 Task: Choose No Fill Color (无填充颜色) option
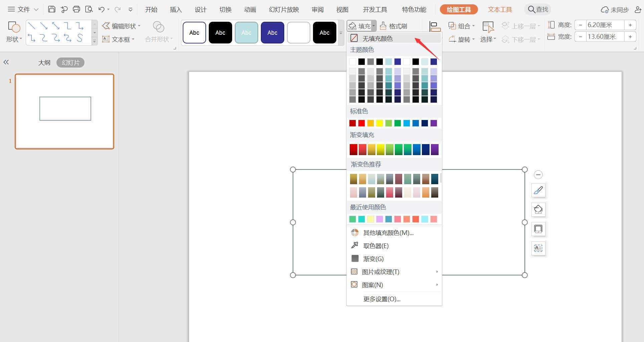(377, 38)
